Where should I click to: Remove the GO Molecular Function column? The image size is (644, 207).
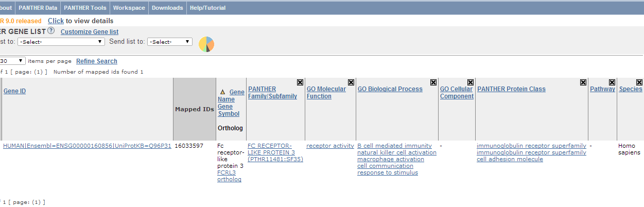351,82
